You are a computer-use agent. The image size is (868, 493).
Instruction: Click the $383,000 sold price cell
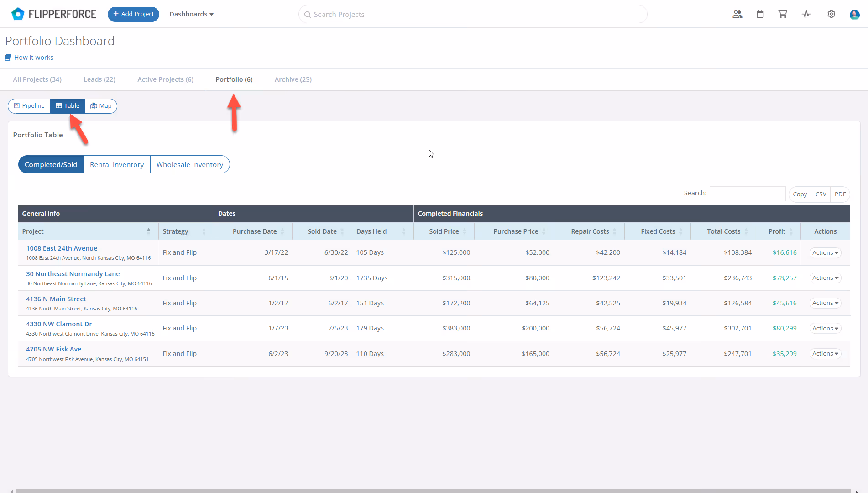click(456, 328)
